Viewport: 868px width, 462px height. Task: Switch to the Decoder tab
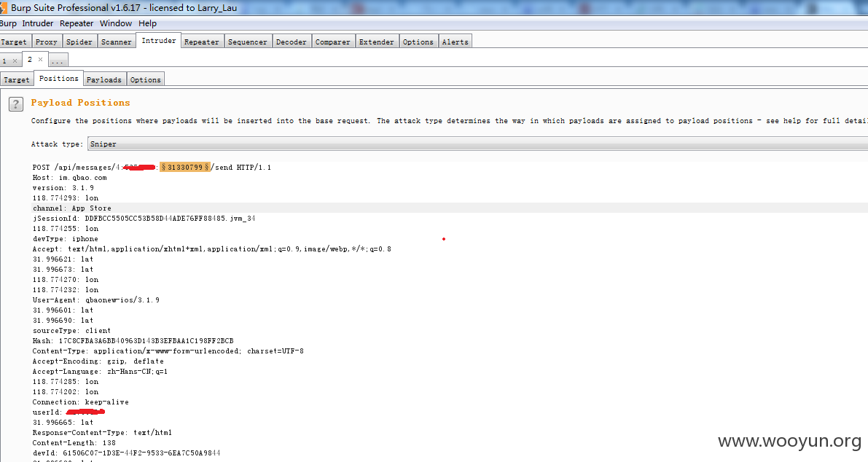coord(292,42)
